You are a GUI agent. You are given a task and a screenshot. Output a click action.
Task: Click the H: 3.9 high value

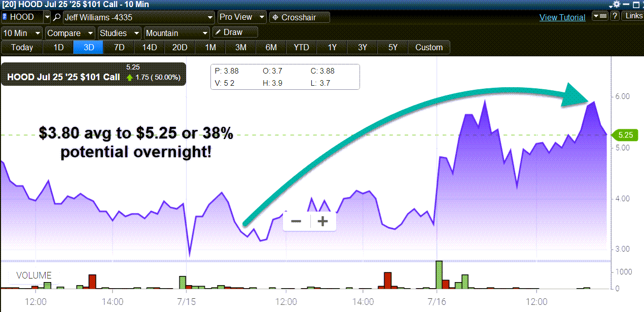(x=273, y=83)
